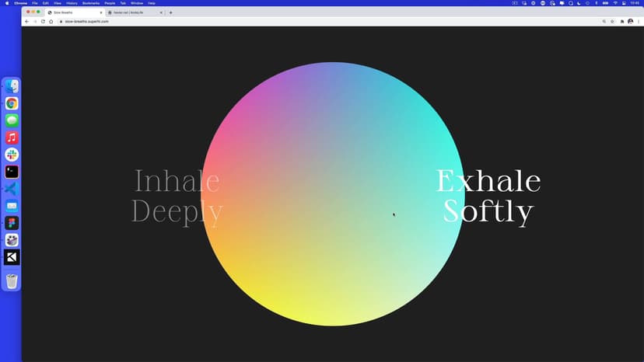Open Visual Studio Code from the dock
This screenshot has height=362, width=644.
[12, 189]
